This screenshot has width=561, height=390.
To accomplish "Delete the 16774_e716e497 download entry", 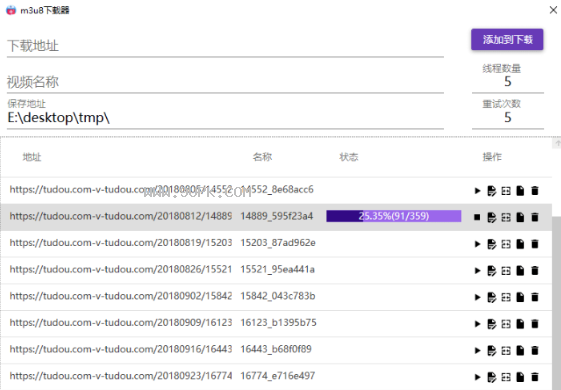I will [x=535, y=377].
